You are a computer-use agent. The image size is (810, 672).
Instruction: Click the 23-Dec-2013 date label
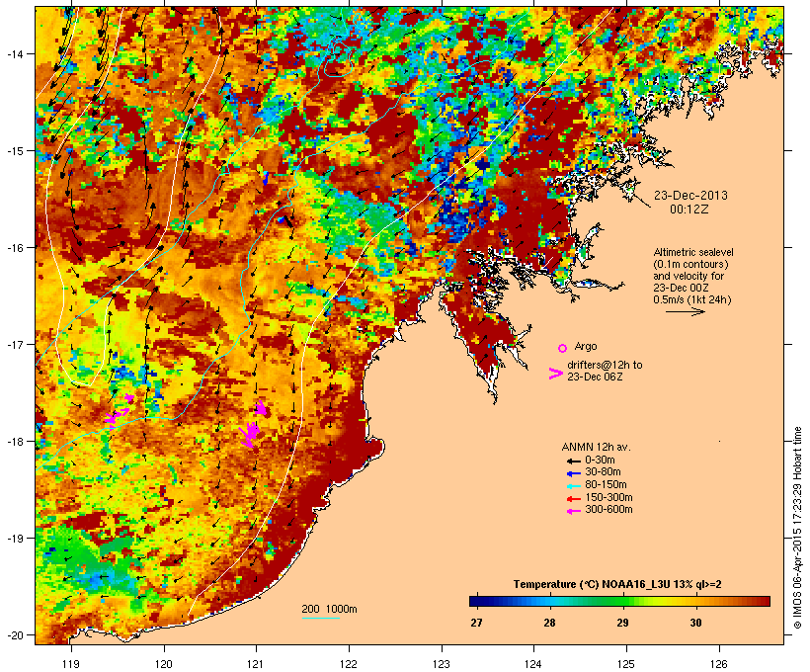click(x=690, y=196)
